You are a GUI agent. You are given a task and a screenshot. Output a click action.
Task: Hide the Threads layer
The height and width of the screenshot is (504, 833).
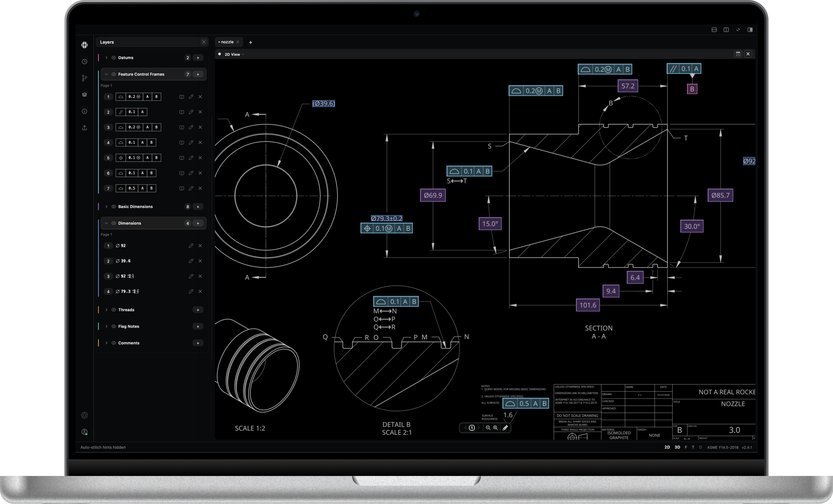coord(114,310)
